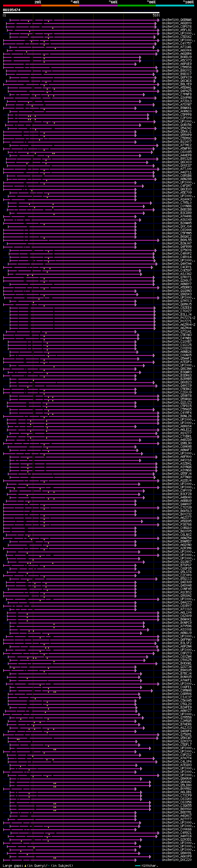Click hit label UniRef100_C4YNB1
This screenshot has width=197, height=868.
pos(177,338)
